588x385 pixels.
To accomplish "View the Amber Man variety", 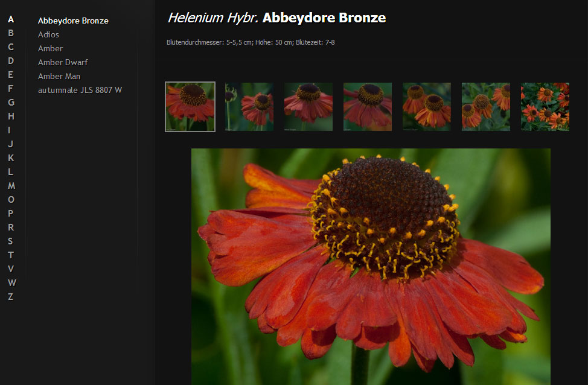I will pyautogui.click(x=59, y=76).
